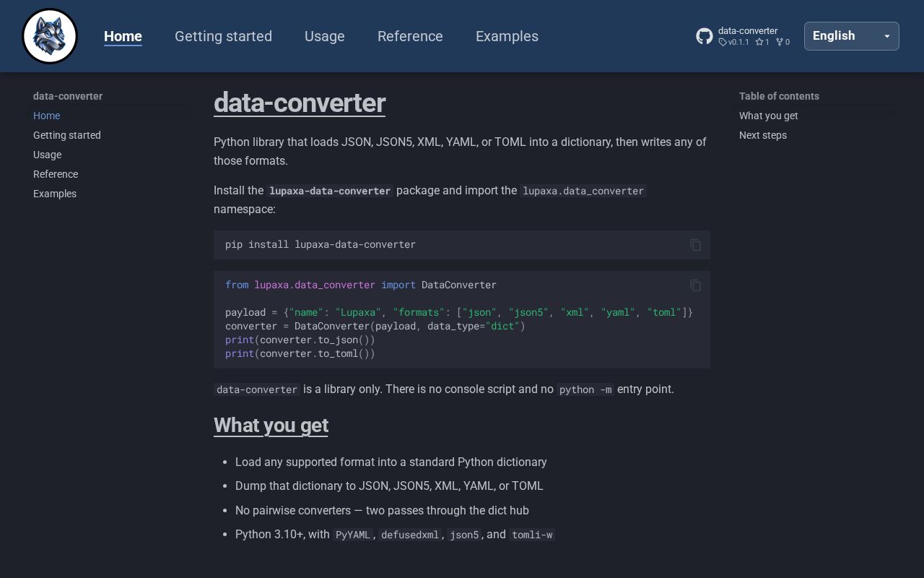
Task: Click the 'json5' inline code in list
Action: tap(464, 535)
